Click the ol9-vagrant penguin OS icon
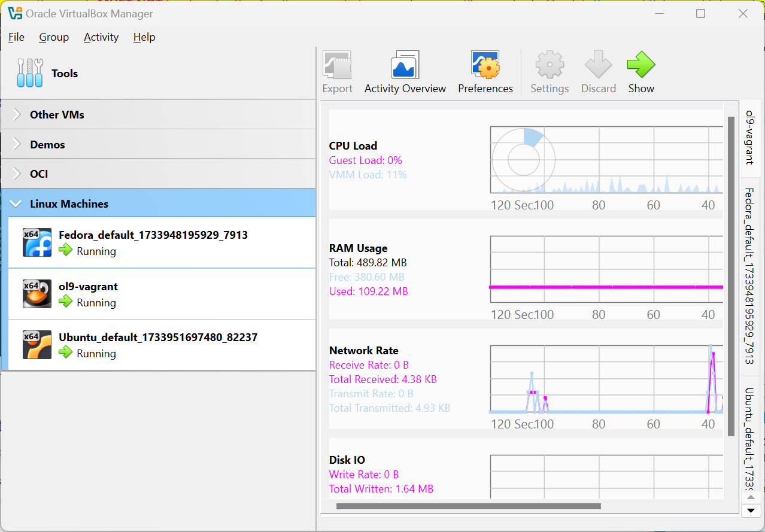Viewport: 765px width, 532px height. 37,294
